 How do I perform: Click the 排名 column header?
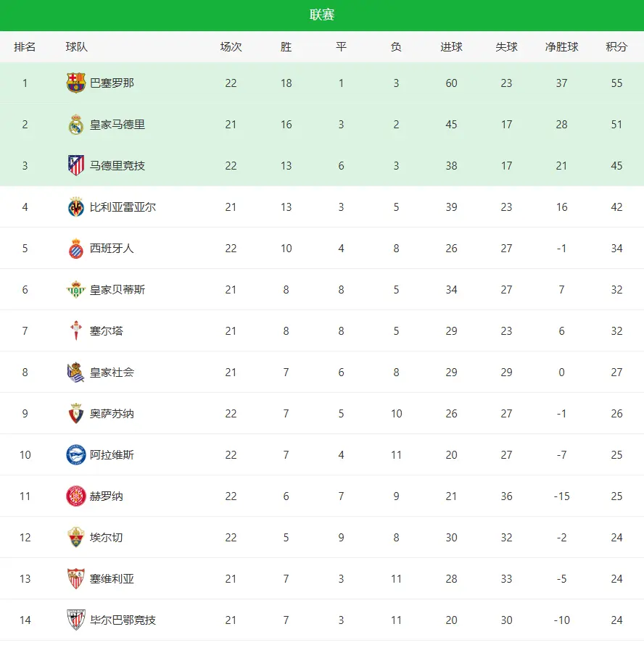click(x=25, y=47)
